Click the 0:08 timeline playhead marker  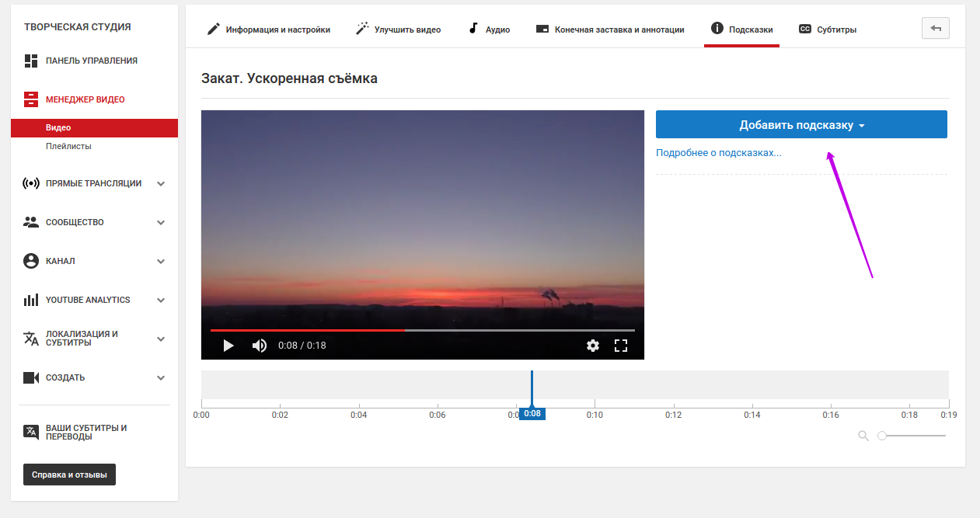(532, 414)
